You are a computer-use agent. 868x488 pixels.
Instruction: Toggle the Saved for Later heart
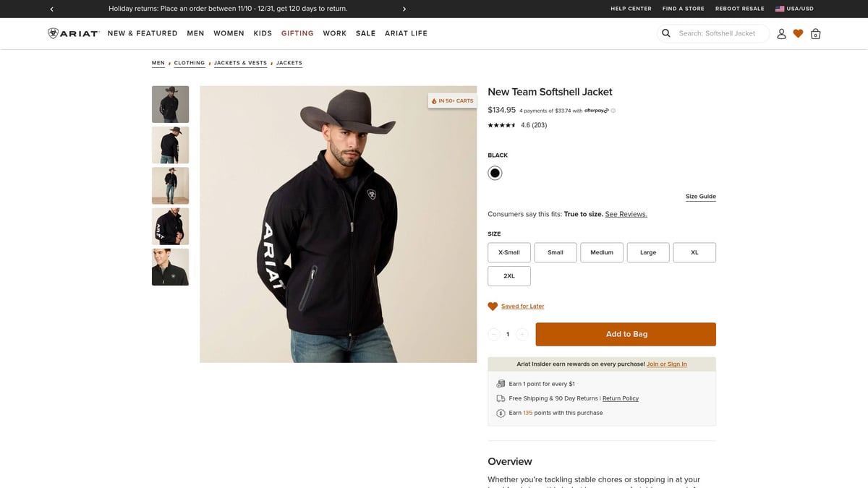tap(493, 305)
